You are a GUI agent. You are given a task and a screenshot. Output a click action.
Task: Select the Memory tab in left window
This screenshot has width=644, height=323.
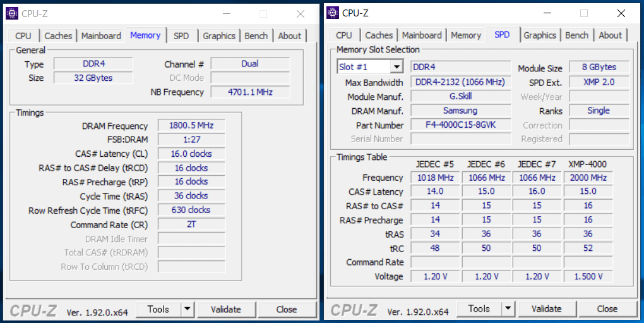(145, 35)
